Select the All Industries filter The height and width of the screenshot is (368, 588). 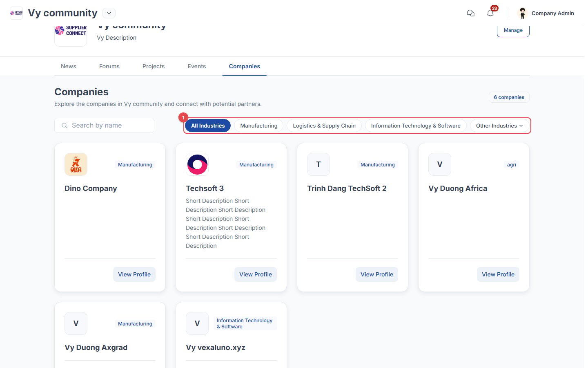[208, 126]
